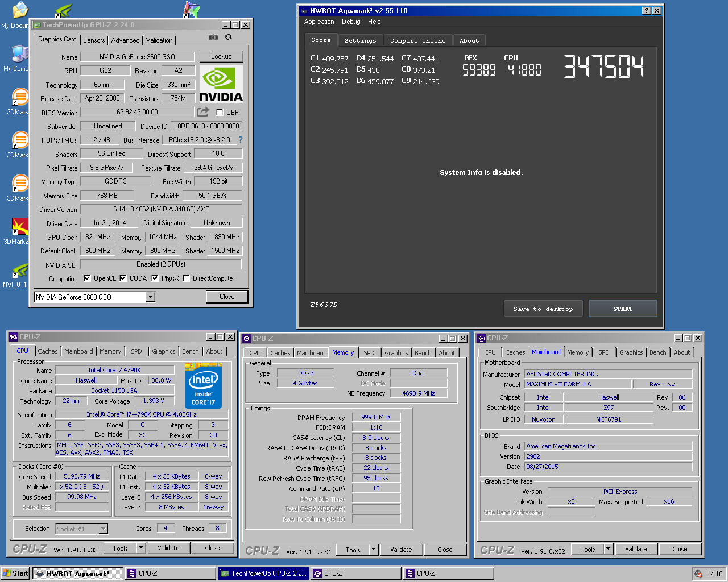Open the Application menu in Aquamark
Image resolution: width=728 pixels, height=582 pixels.
(319, 22)
